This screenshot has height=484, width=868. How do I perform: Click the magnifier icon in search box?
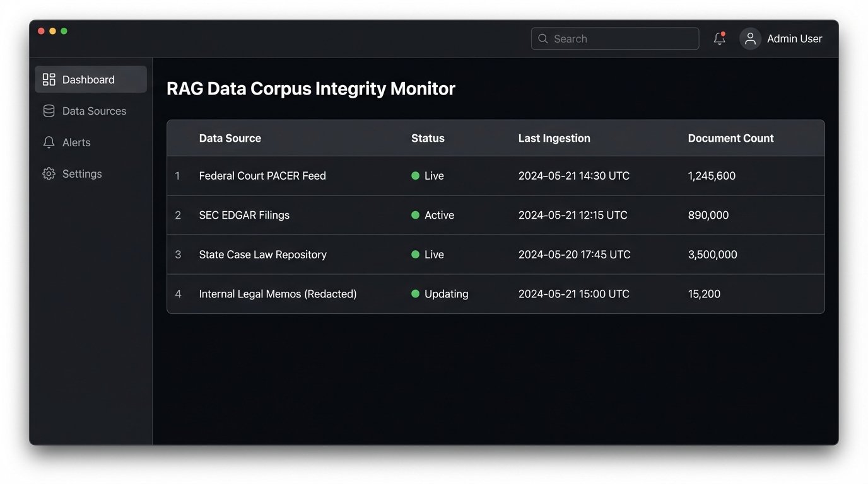(542, 38)
